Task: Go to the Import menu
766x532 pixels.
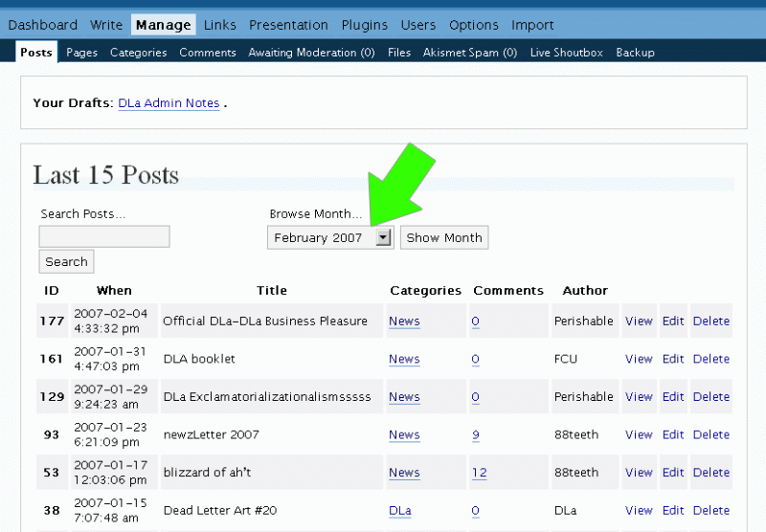Action: pyautogui.click(x=532, y=25)
